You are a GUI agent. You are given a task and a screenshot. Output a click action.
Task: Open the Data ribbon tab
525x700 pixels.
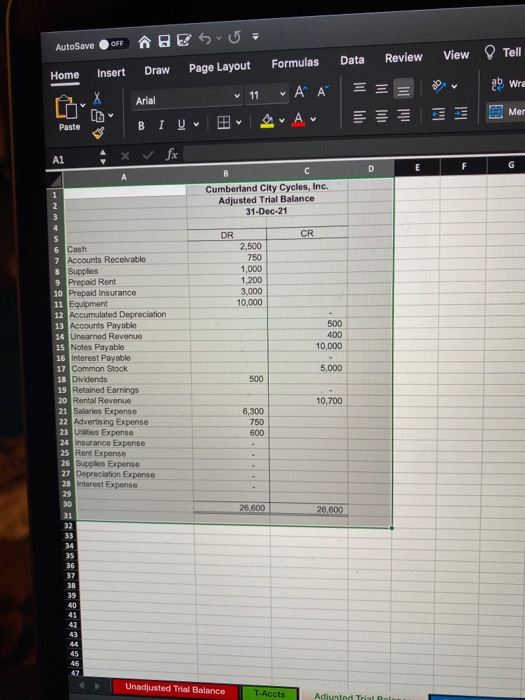(352, 60)
